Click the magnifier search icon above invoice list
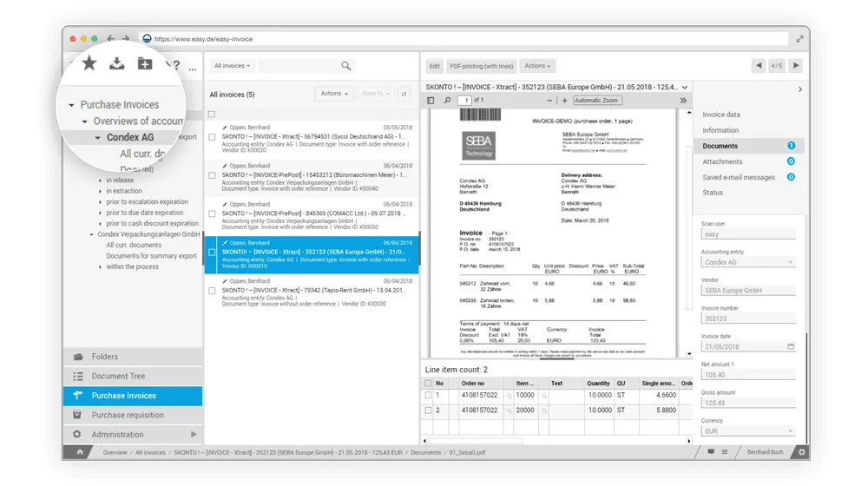868x486 pixels. 346,66
